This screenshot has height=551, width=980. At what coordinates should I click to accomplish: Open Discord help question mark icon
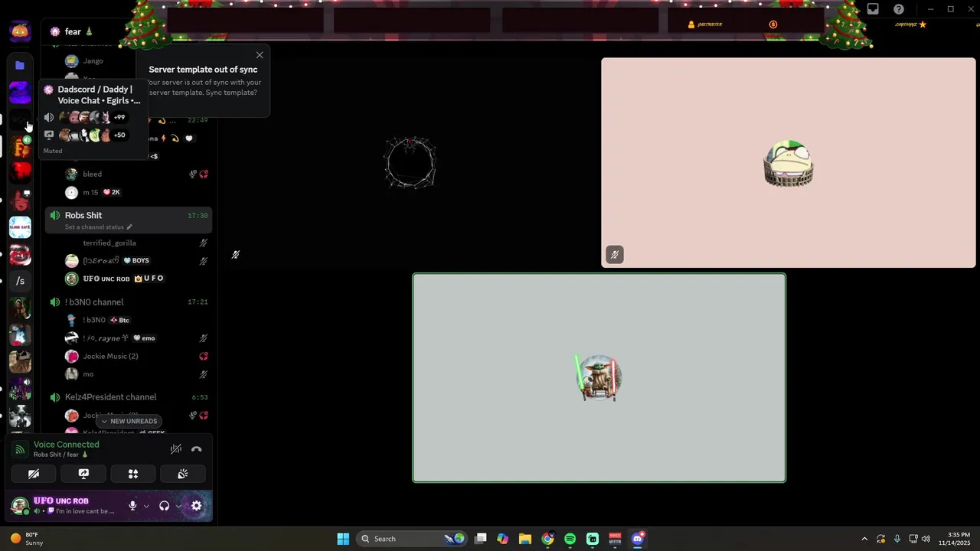pos(899,9)
